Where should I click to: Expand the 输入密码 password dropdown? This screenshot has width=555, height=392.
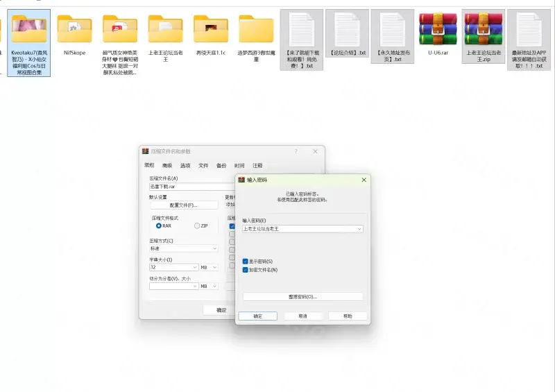click(359, 228)
